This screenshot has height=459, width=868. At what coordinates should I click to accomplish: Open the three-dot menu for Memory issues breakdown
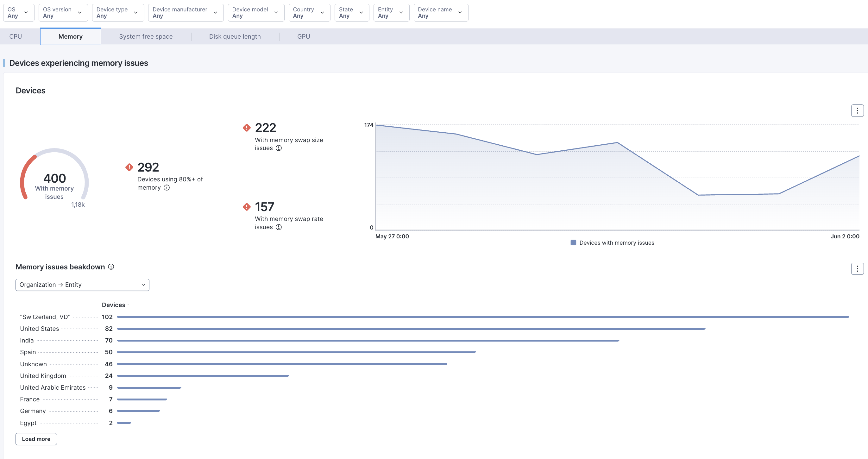[x=857, y=269]
